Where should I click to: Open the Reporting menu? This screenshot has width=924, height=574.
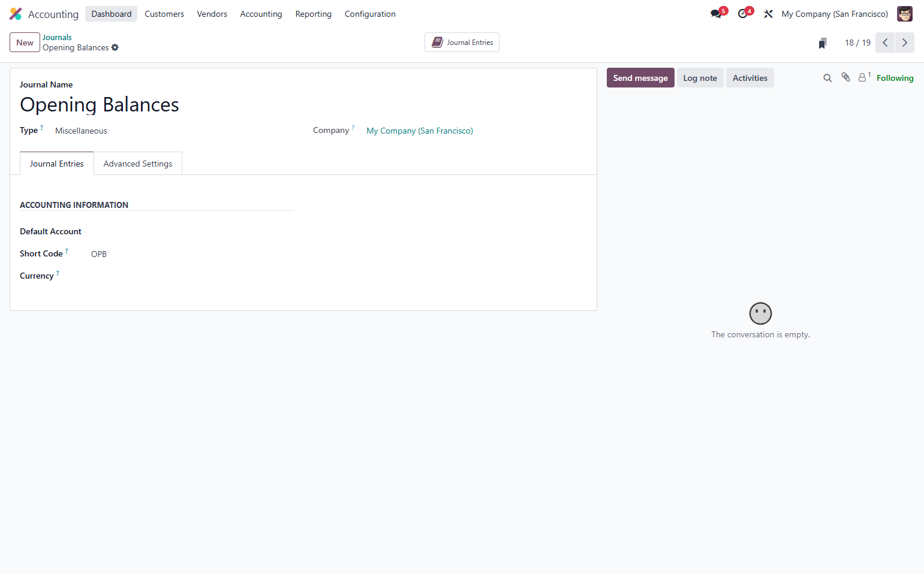tap(314, 14)
